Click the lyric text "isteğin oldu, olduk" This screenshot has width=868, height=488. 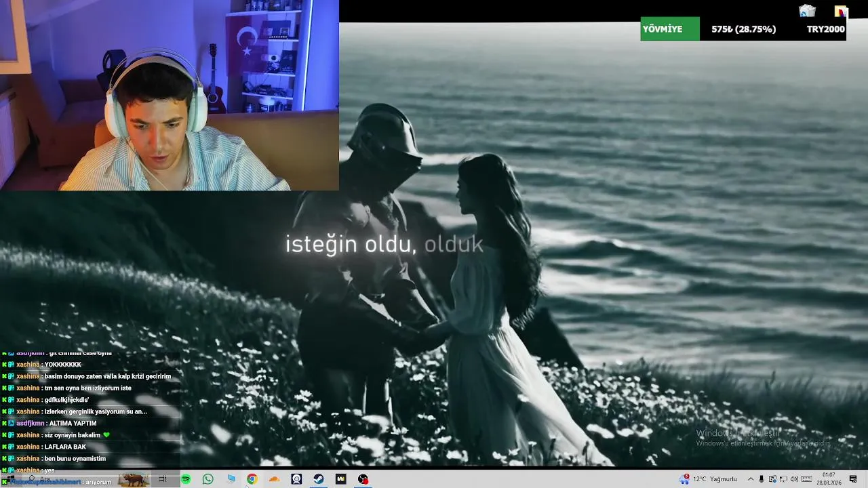[384, 245]
